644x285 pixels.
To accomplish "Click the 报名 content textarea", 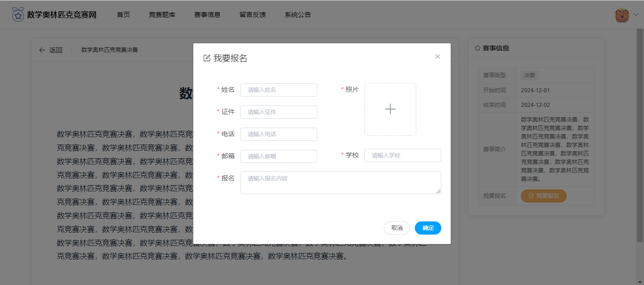I will [x=341, y=183].
